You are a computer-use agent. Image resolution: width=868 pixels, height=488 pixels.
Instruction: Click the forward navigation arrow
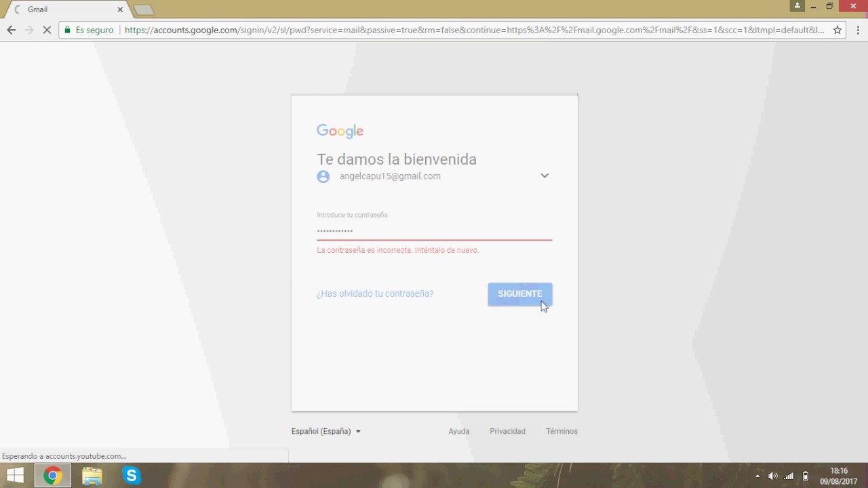28,30
